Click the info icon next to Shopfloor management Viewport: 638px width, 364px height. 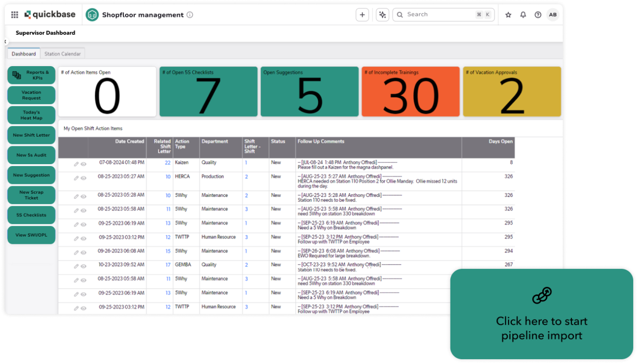click(x=189, y=15)
